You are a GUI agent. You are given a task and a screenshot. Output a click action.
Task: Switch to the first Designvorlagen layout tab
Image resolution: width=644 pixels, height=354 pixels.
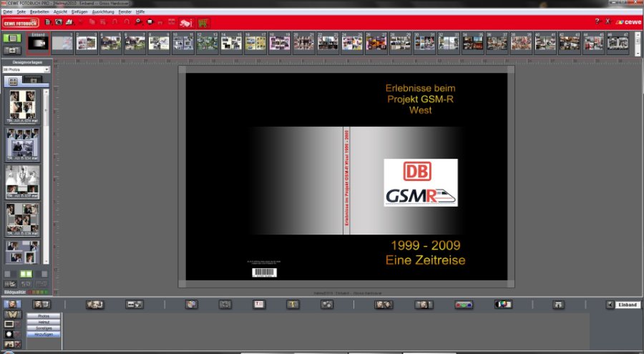pos(14,82)
